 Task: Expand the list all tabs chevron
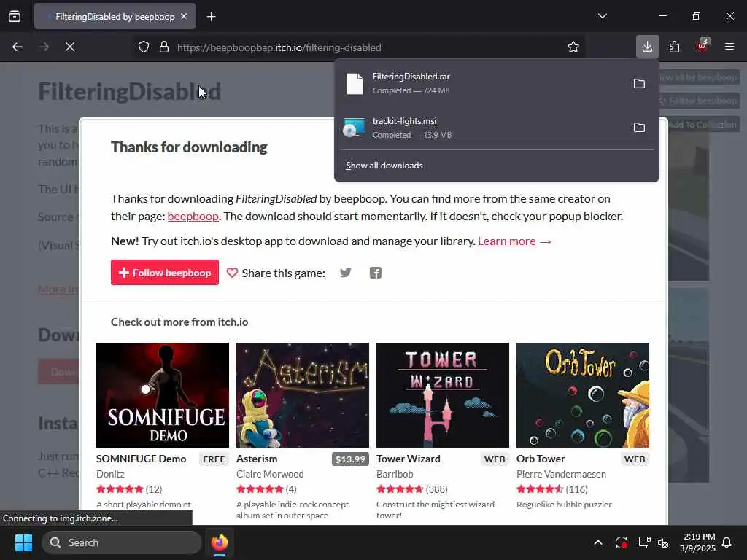tap(602, 16)
